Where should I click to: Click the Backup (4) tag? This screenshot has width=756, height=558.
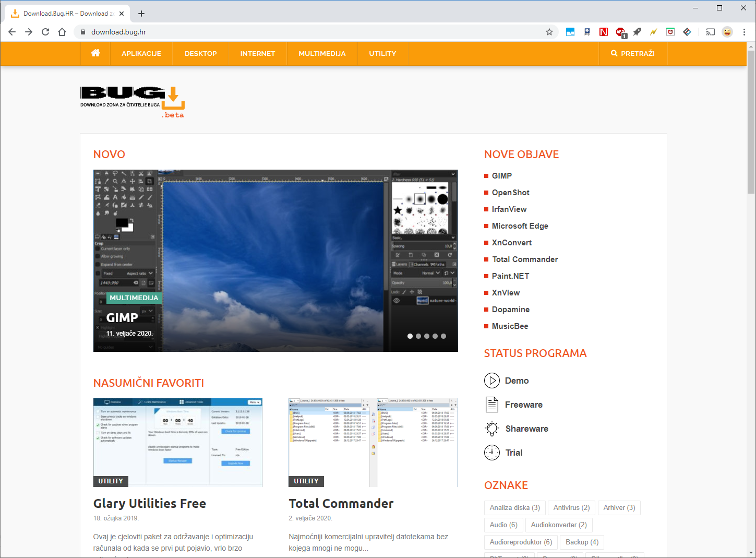point(582,542)
